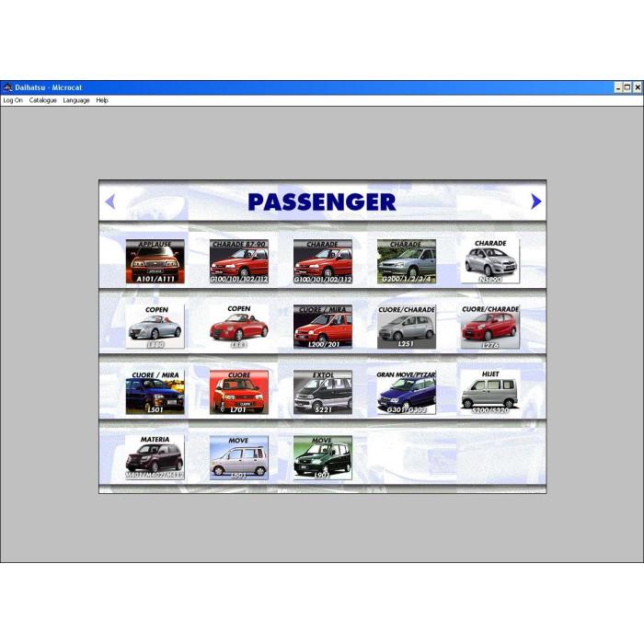
Task: Select the Charade 87-90 G100 tile
Action: pyautogui.click(x=238, y=261)
